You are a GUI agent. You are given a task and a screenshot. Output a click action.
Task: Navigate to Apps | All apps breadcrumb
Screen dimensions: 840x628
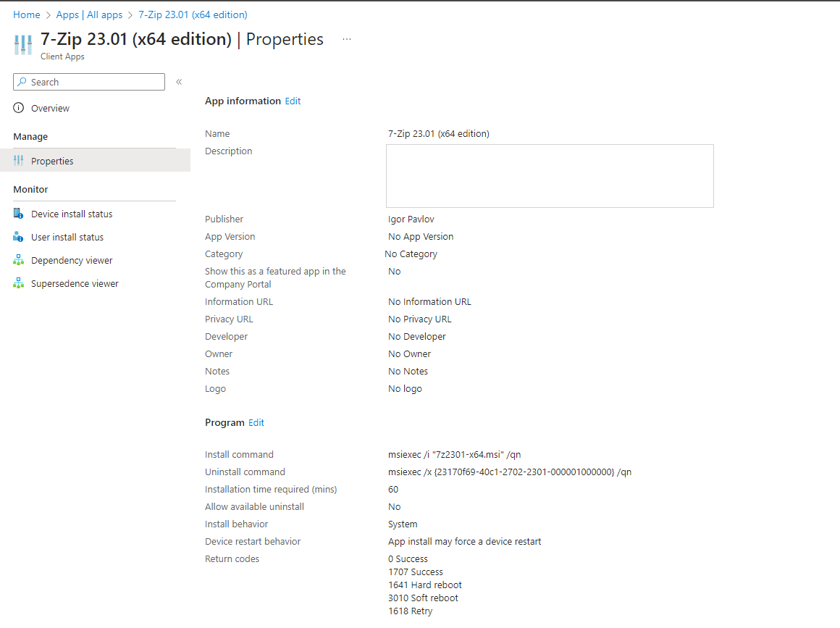pyautogui.click(x=89, y=14)
